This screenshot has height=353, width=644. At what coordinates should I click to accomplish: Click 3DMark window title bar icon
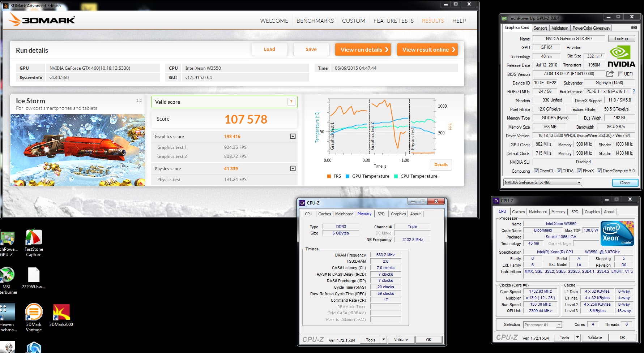point(5,5)
